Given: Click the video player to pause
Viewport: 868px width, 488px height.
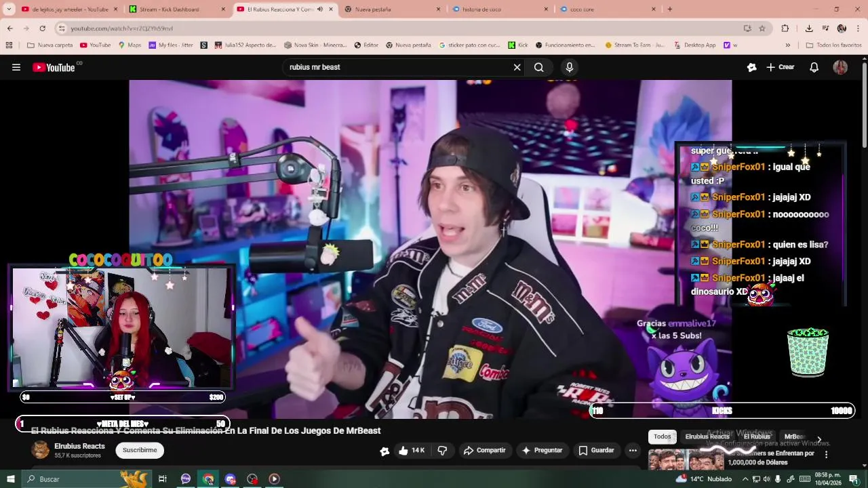Looking at the screenshot, I should [x=431, y=249].
